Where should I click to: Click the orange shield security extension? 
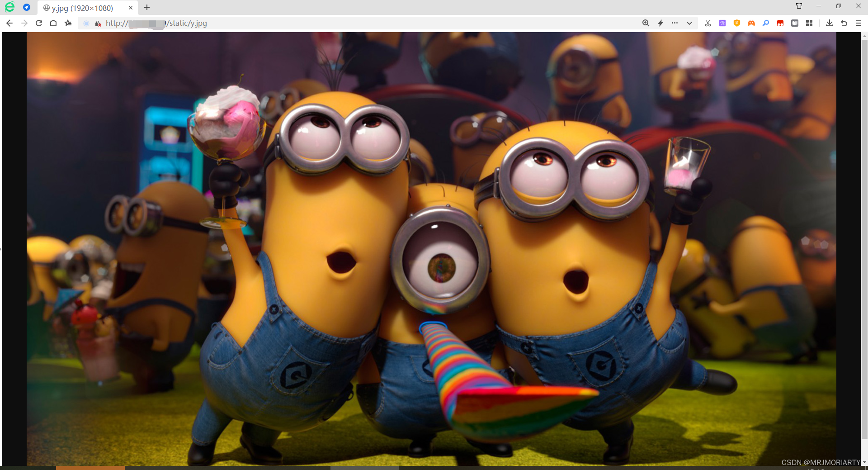[x=737, y=23]
